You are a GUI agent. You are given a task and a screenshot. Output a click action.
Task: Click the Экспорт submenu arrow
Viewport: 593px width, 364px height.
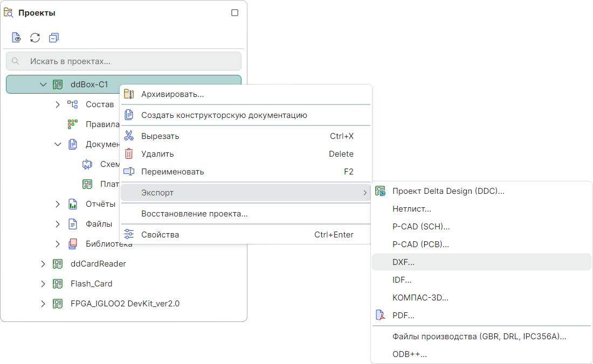coord(365,193)
